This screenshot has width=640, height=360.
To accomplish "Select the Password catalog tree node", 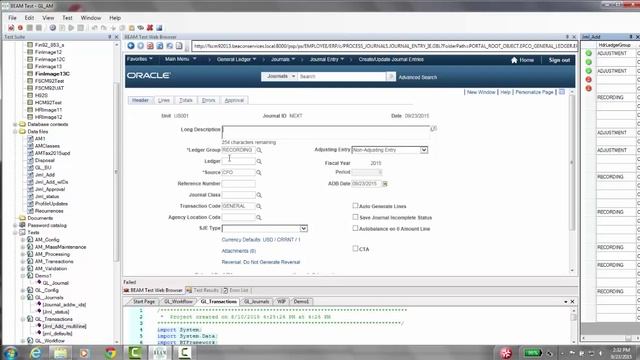I will click(47, 225).
